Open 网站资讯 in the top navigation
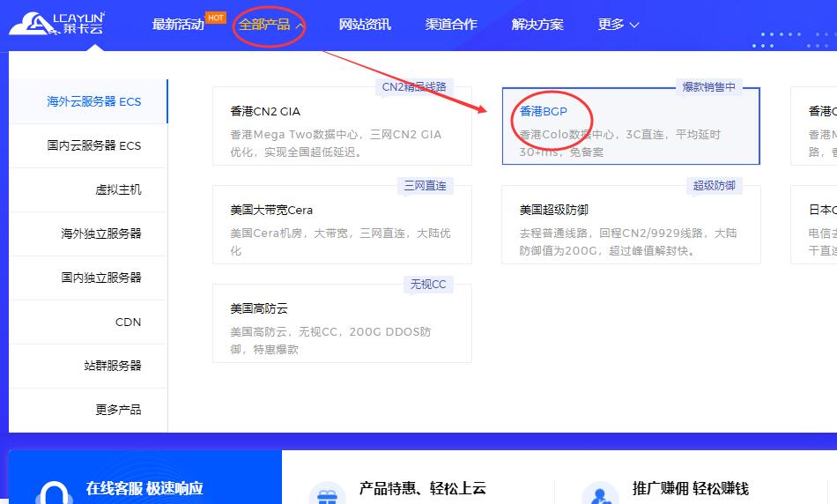Screen dimensions: 837x504 coord(365,25)
